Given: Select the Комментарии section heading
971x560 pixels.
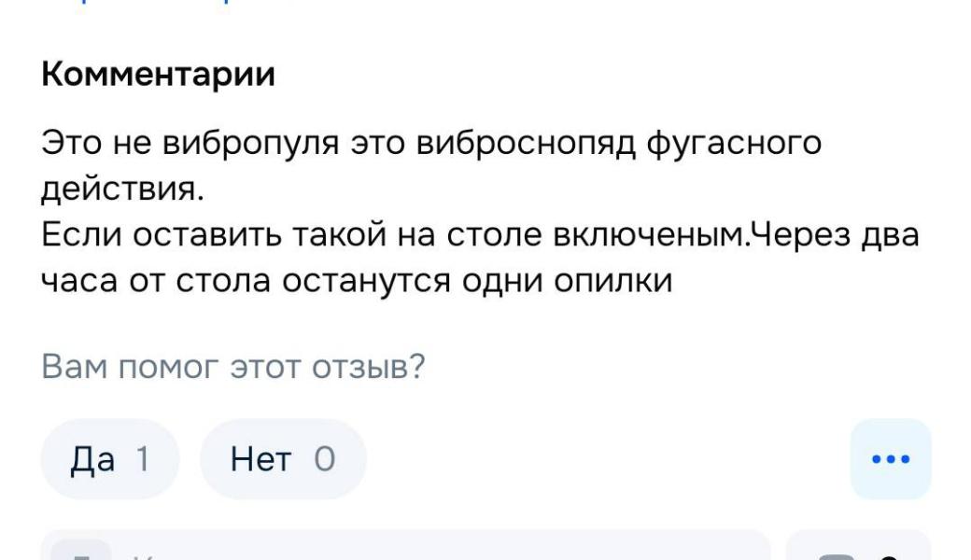Looking at the screenshot, I should 158,75.
